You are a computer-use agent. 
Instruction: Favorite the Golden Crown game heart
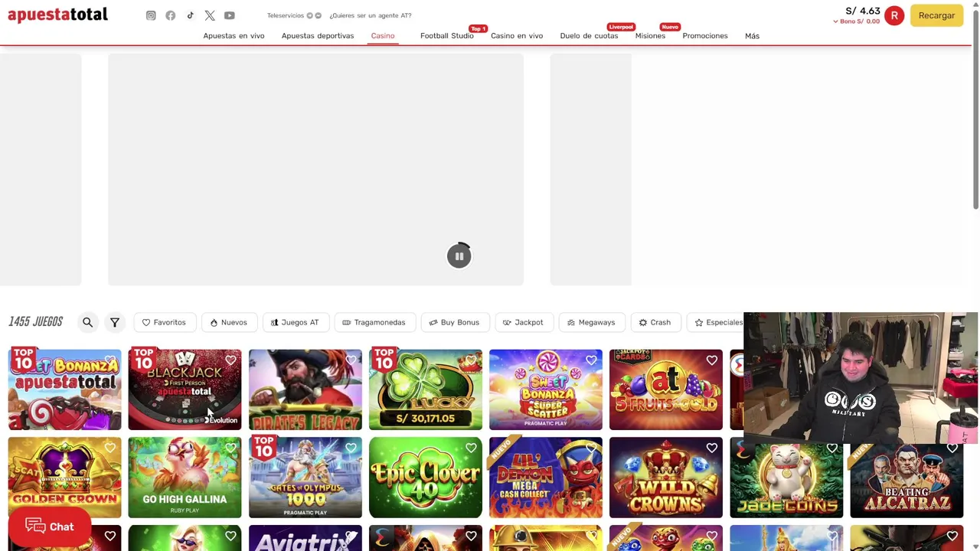pos(110,448)
